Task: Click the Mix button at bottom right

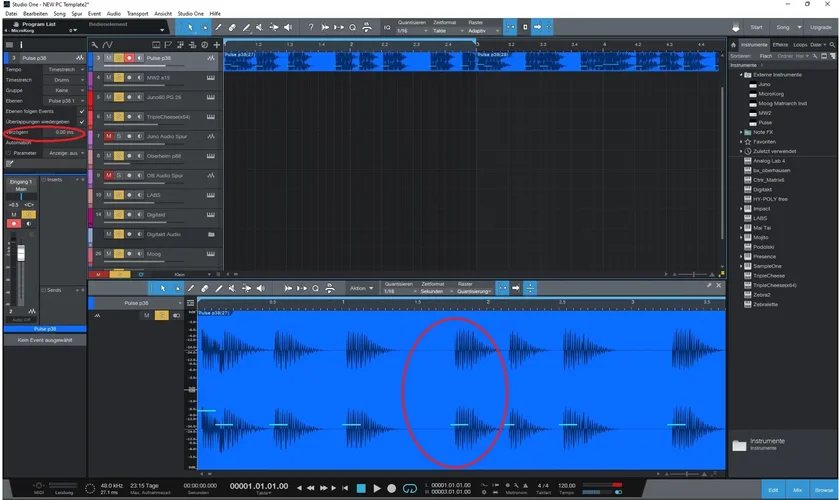Action: (x=795, y=489)
